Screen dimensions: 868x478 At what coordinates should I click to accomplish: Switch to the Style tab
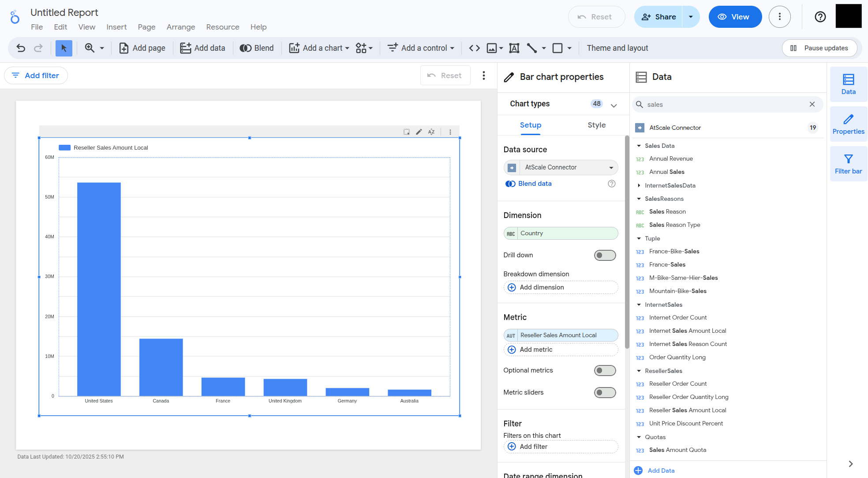point(596,125)
